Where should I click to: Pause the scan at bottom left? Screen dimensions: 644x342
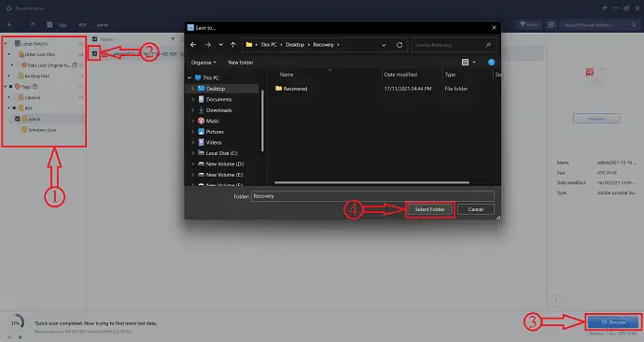[10, 337]
